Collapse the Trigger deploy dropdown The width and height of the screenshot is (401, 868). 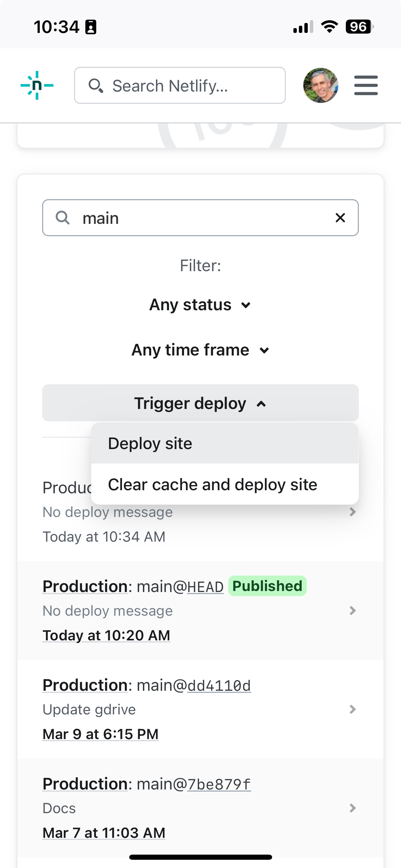(x=200, y=403)
